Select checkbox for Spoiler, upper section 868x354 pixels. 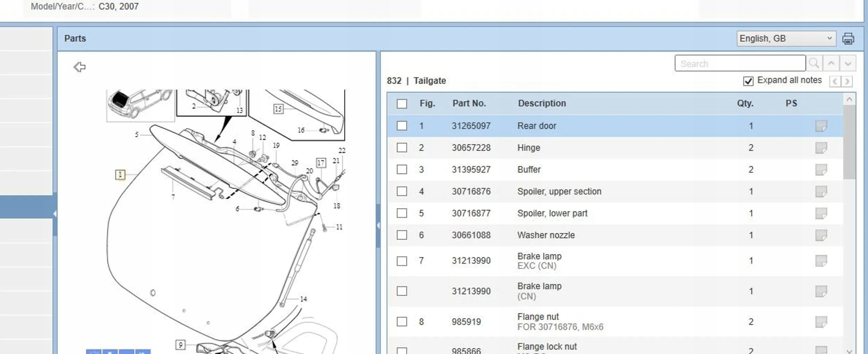pos(402,191)
